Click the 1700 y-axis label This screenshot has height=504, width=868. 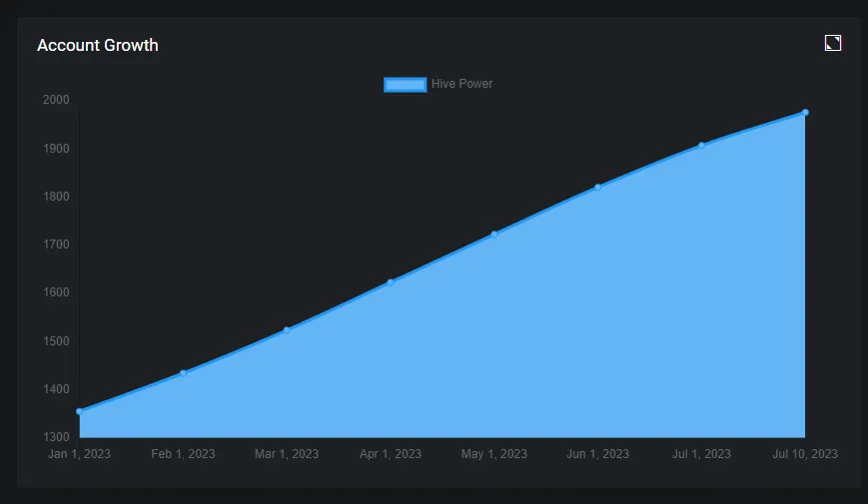[56, 244]
